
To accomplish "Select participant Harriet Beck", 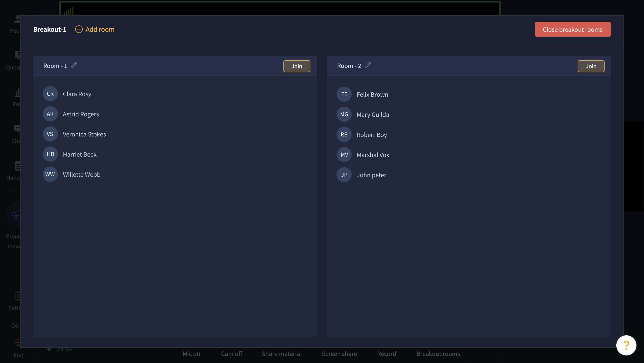I will coord(79,155).
